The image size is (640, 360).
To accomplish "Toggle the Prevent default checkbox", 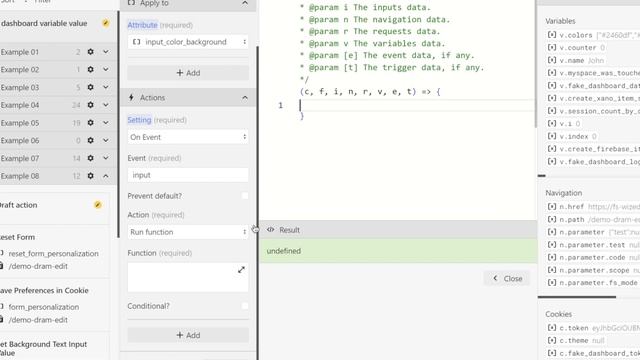I will pyautogui.click(x=244, y=196).
